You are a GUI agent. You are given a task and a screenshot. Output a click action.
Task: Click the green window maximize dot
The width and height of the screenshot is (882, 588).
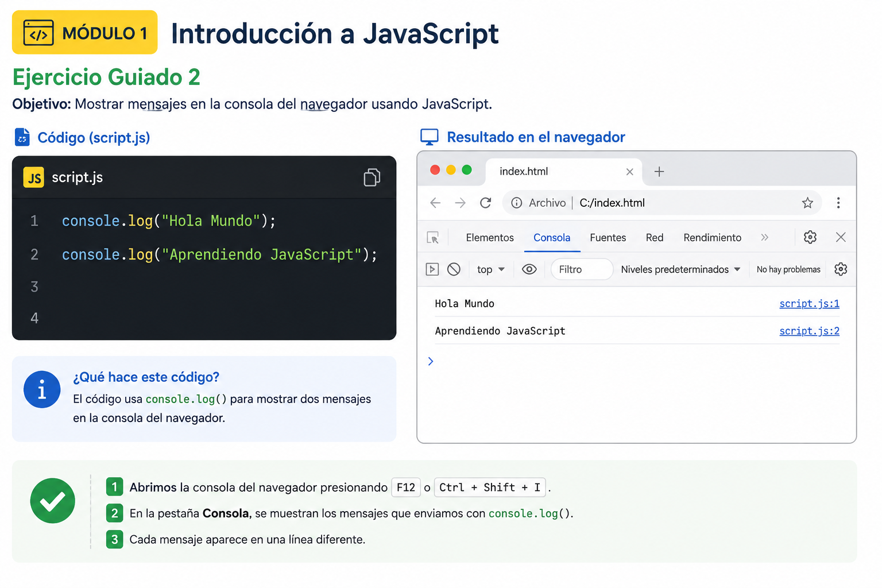pos(467,169)
